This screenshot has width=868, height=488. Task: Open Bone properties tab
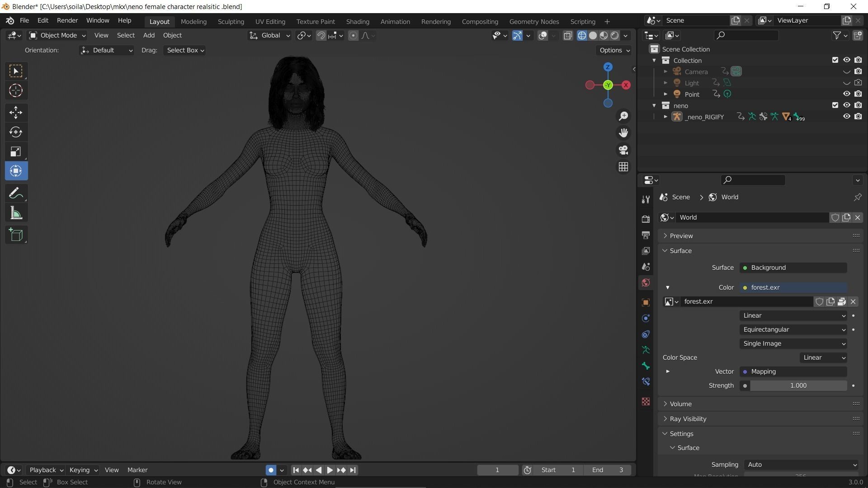tap(646, 366)
